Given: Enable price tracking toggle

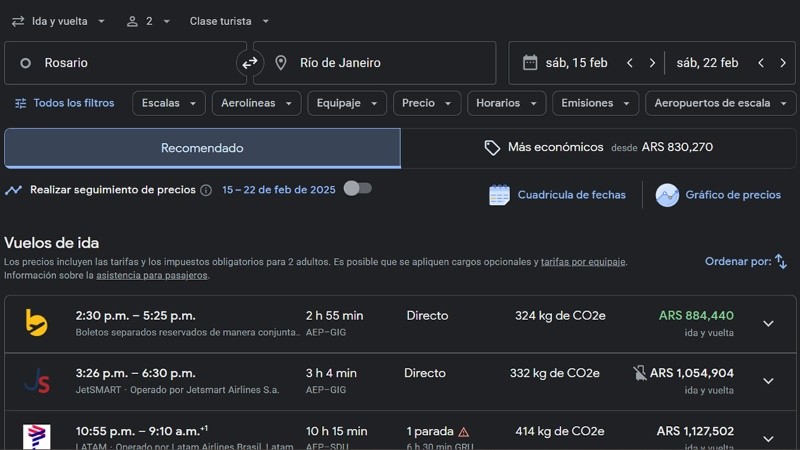Looking at the screenshot, I should tap(357, 188).
